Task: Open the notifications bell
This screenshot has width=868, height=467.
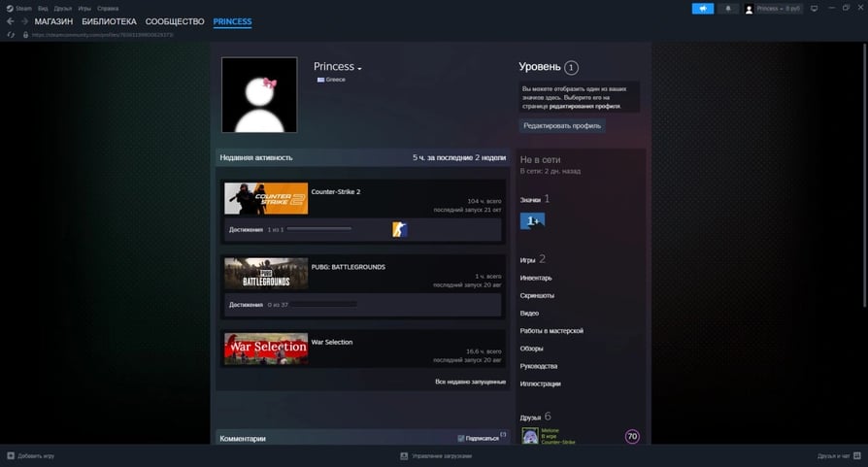Action: [728, 9]
